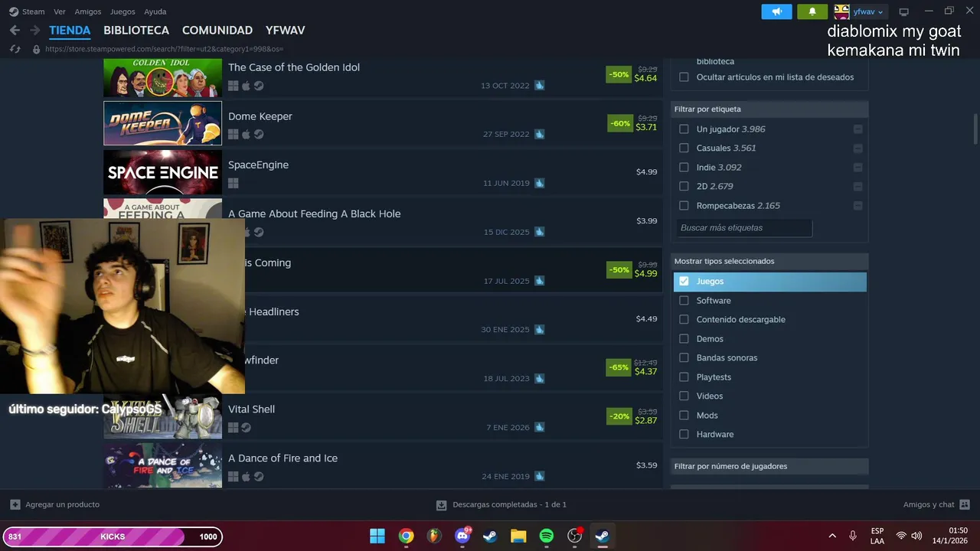
Task: Open the Steam announcements megaphone button
Action: [x=776, y=11]
